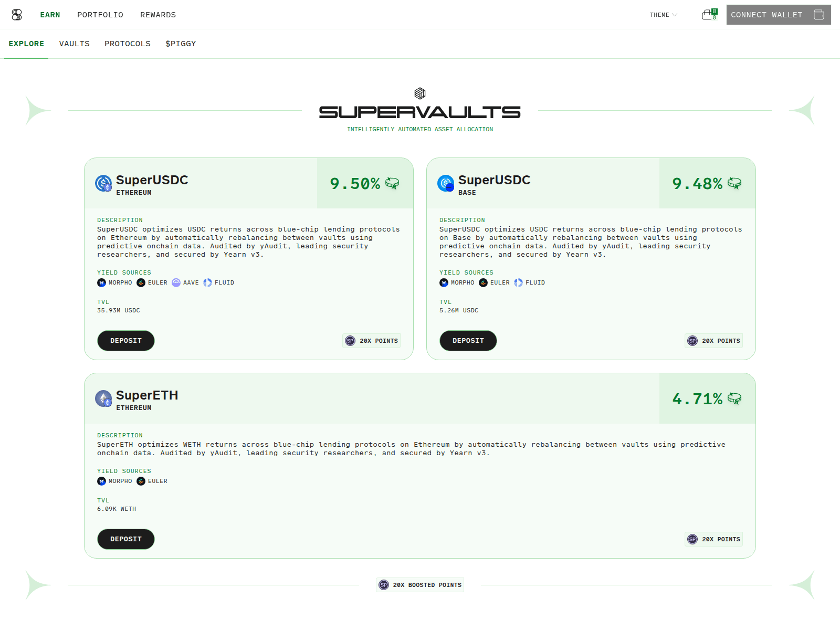
Task: Click the piggy icon beside 4.71% rate
Action: [734, 398]
